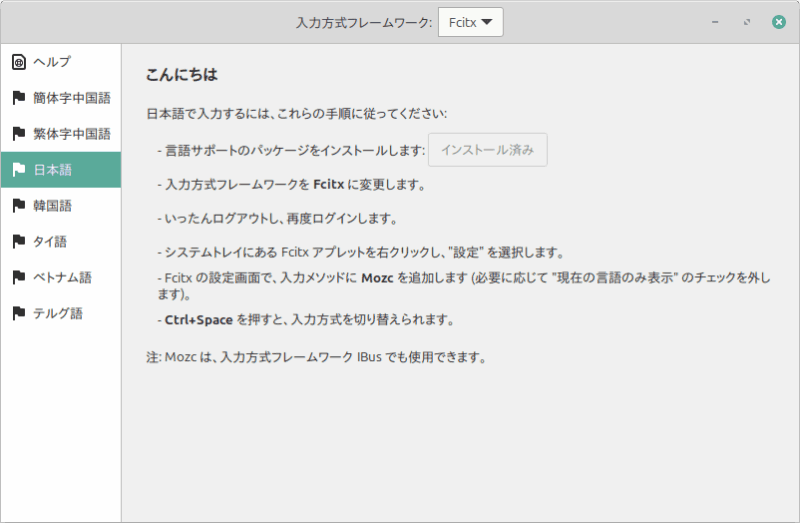Click the flag icon beside 韓国語
Image resolution: width=800 pixels, height=523 pixels.
(x=18, y=206)
